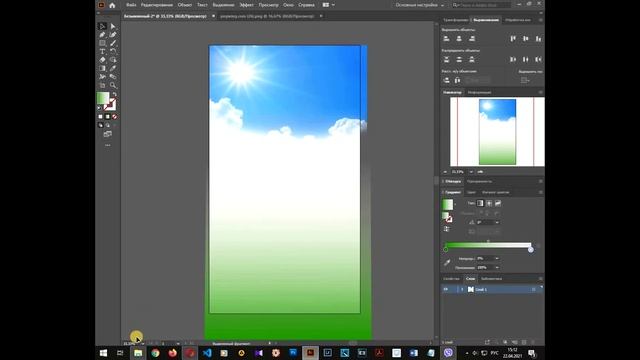Click the reverse gradient icon
Viewport: 640px width, 360px height.
click(447, 229)
